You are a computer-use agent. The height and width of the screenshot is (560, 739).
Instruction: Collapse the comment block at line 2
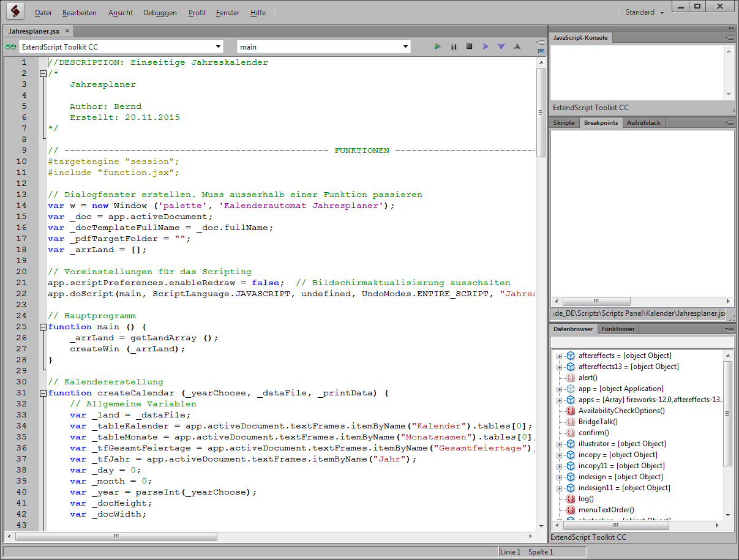43,73
